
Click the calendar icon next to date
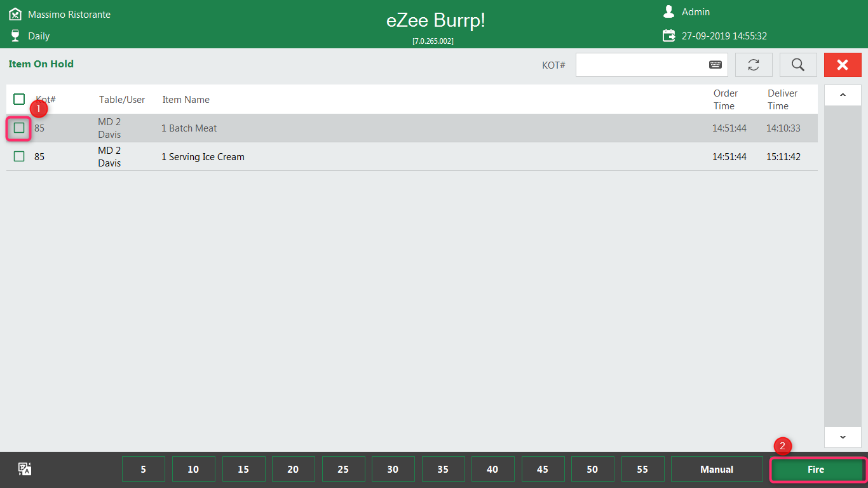tap(668, 36)
